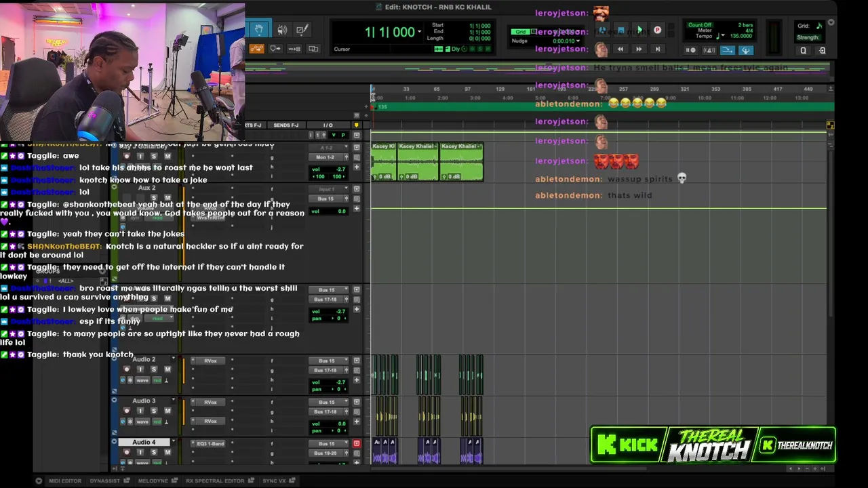This screenshot has height=488, width=868.
Task: Open the RX SPECTRAL EDITOR tab
Action: 215,481
